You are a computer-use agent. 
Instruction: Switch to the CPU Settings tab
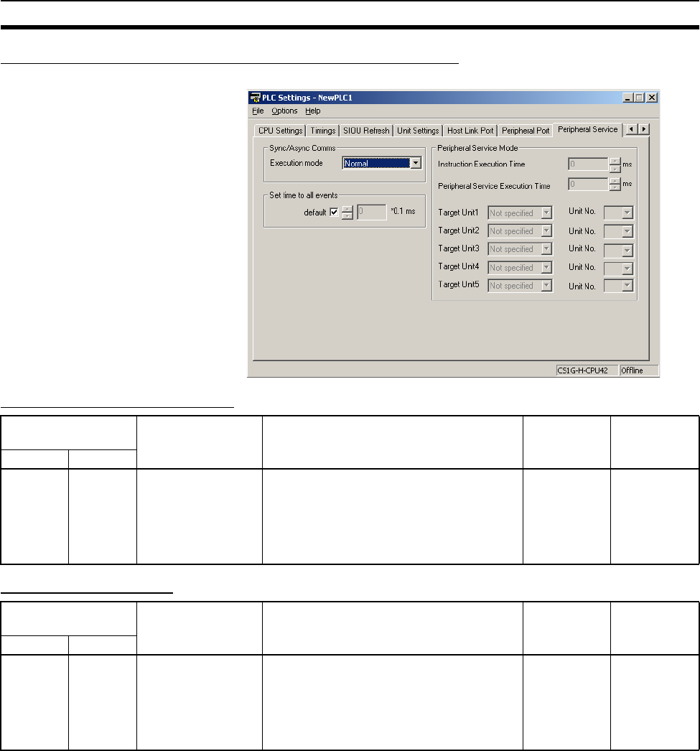280,130
